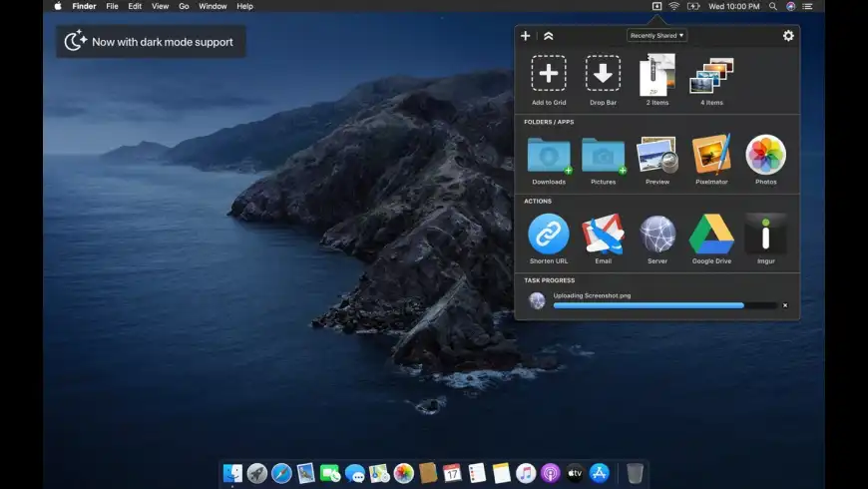Open the Pixelmator app in grid
The image size is (868, 489).
click(711, 156)
